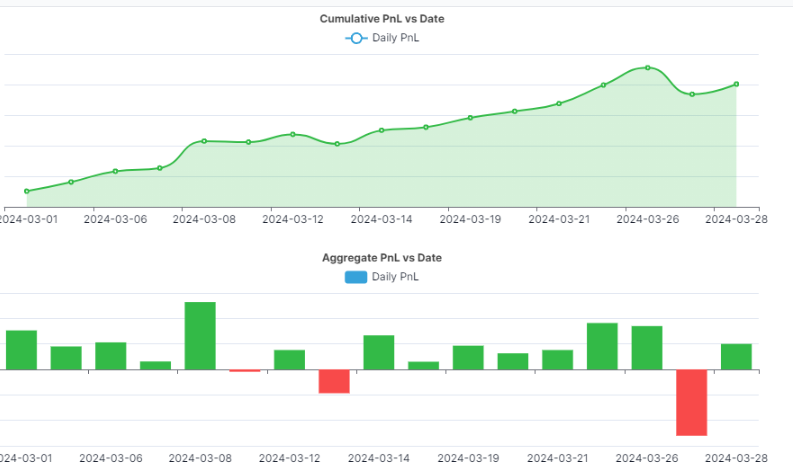Click the green bar between 2024-03-01 and 2024-03-06
793x473 pixels.
tap(66, 358)
